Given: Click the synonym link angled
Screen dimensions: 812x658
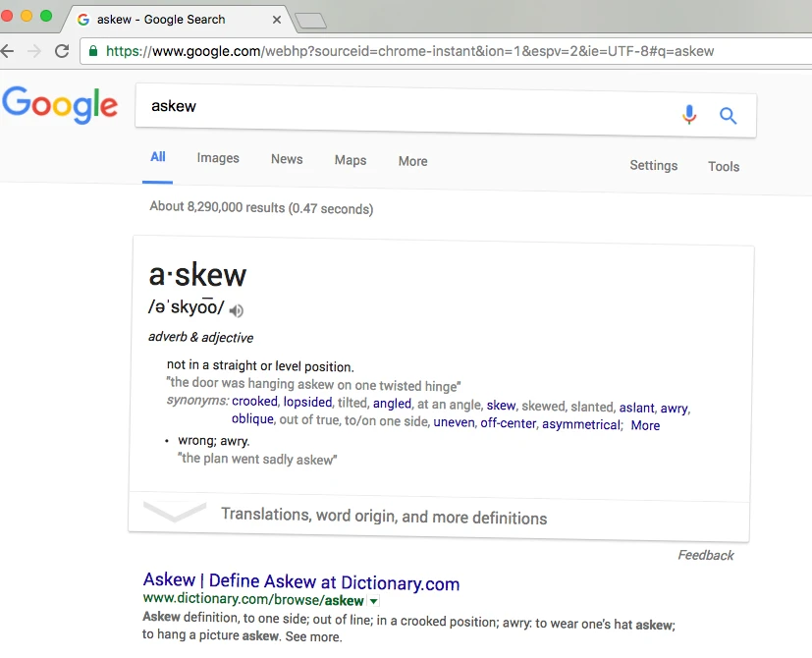Looking at the screenshot, I should tap(392, 404).
